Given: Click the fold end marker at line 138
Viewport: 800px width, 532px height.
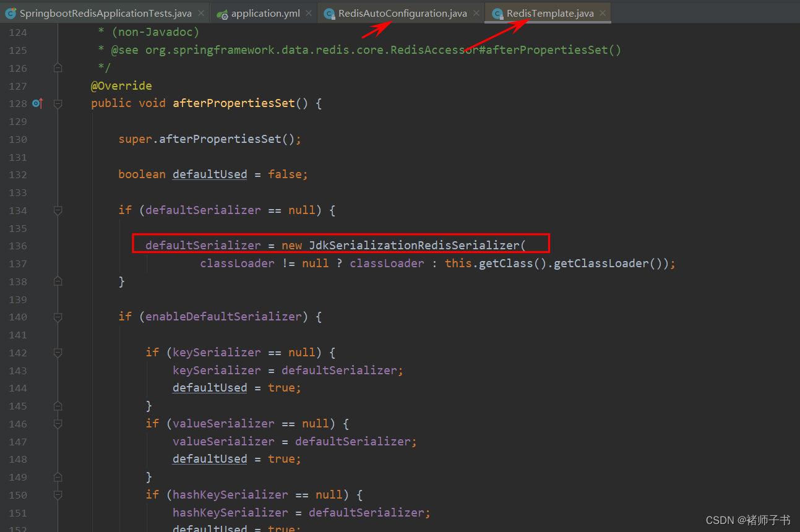Looking at the screenshot, I should [x=58, y=281].
